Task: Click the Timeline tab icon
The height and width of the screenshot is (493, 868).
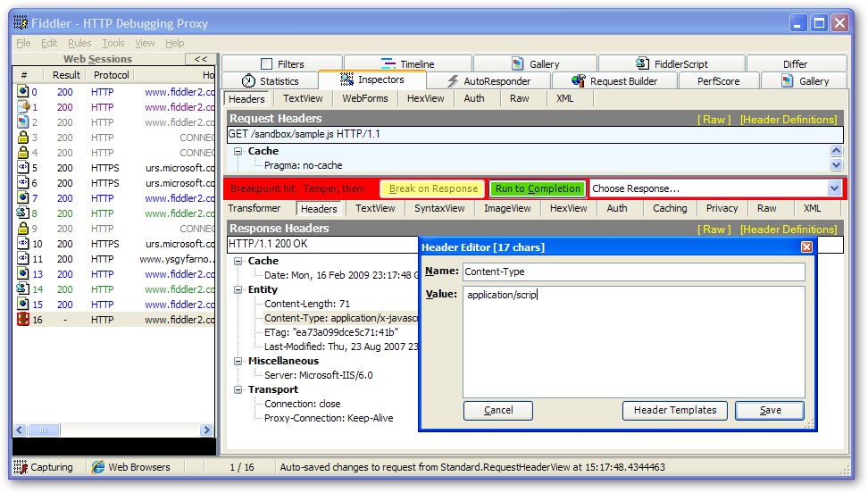Action: click(x=388, y=63)
